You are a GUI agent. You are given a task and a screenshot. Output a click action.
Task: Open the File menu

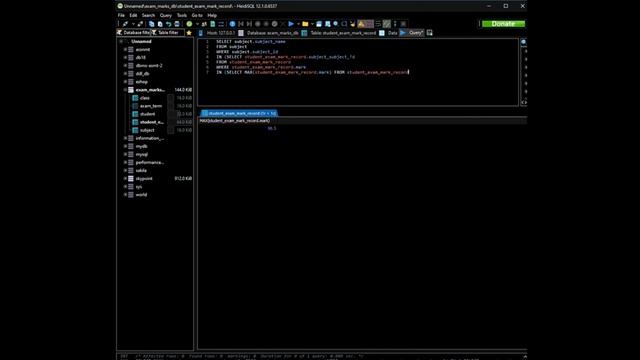(x=121, y=15)
